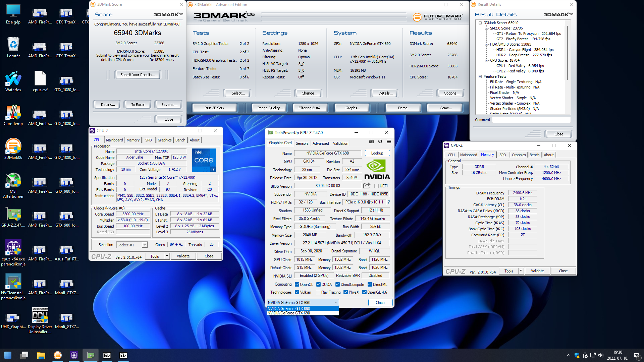The width and height of the screenshot is (644, 362).
Task: Select the Ez a gép desktop icon
Action: pyautogui.click(x=13, y=14)
